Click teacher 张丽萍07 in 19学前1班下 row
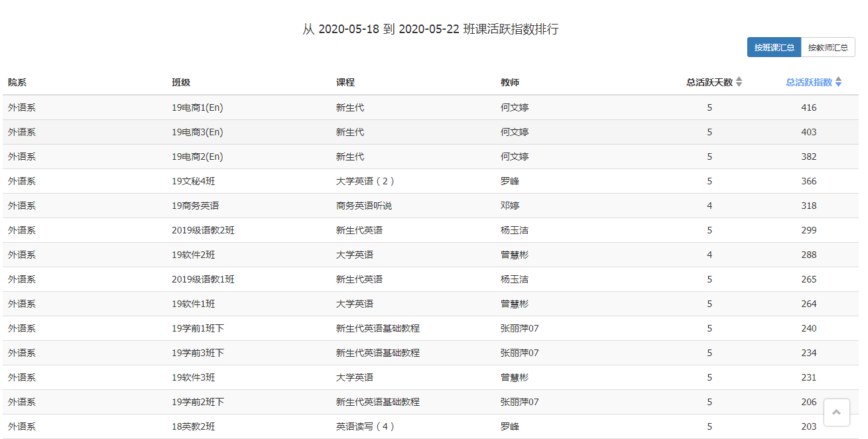The image size is (868, 439). pyautogui.click(x=520, y=328)
